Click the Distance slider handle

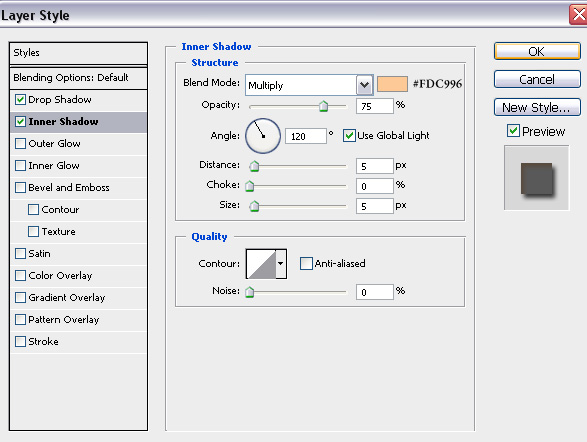pyautogui.click(x=254, y=166)
